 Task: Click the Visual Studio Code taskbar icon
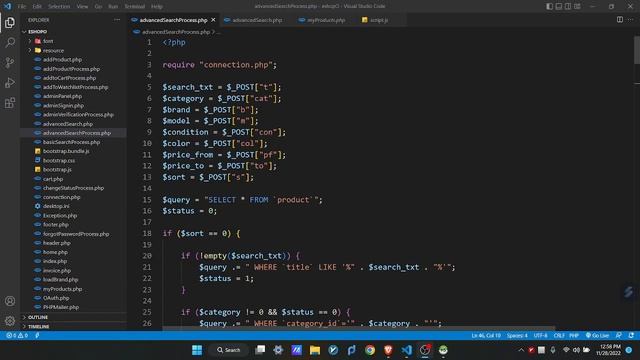(407, 350)
